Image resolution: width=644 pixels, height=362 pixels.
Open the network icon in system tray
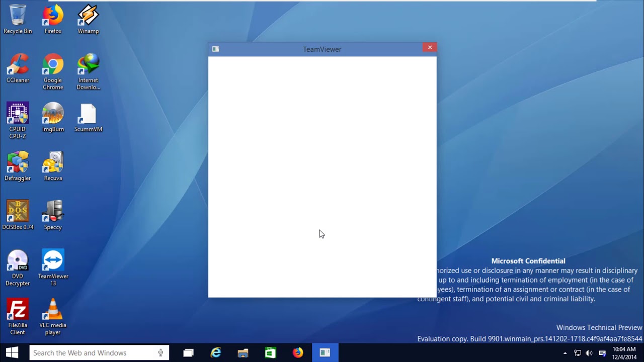[x=578, y=353]
